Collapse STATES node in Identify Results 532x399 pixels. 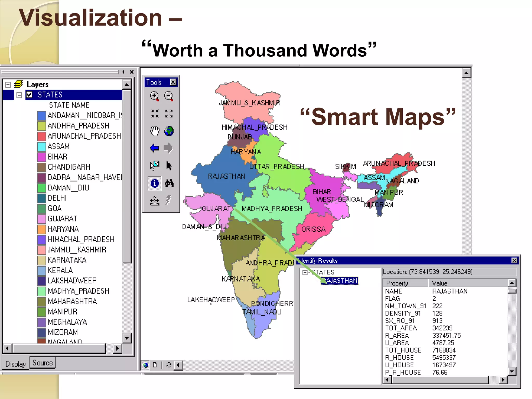(305, 272)
